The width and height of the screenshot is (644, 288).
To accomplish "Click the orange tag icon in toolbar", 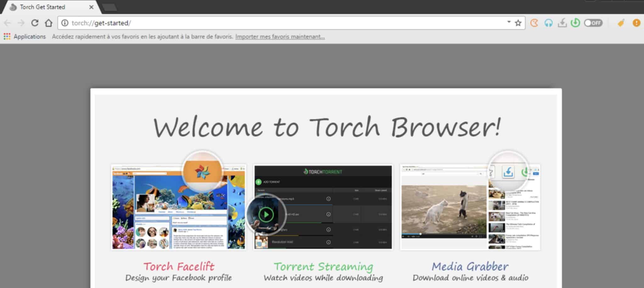I will click(x=621, y=23).
